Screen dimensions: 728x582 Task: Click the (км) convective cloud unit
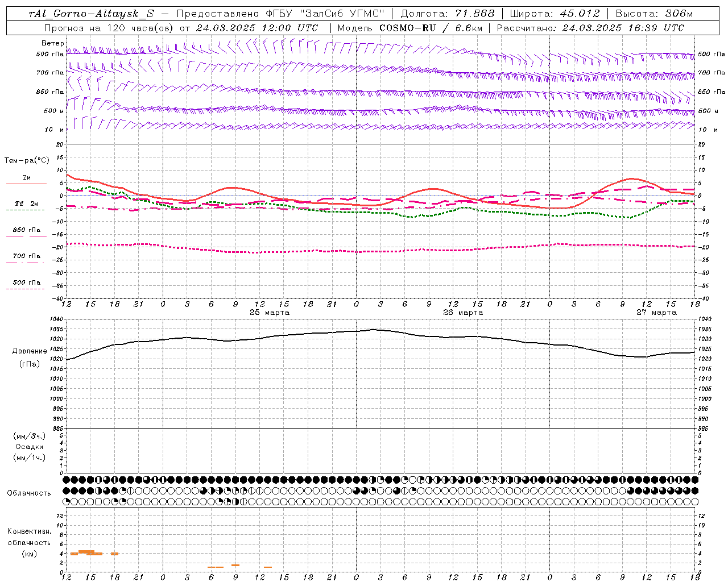coord(29,554)
